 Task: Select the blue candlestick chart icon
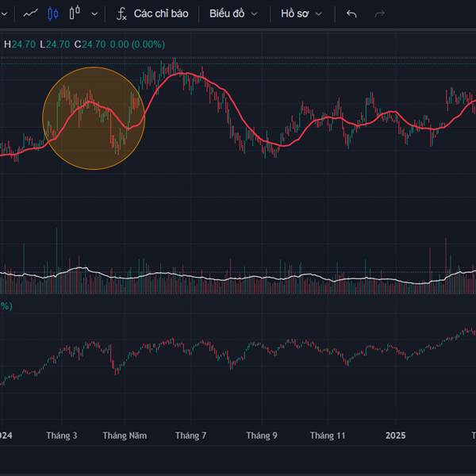(53, 13)
